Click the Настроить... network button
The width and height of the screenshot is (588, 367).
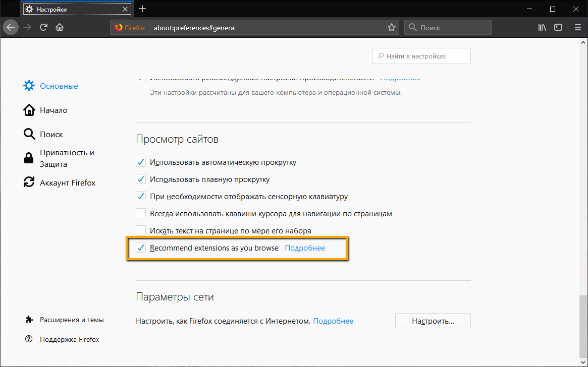point(433,321)
